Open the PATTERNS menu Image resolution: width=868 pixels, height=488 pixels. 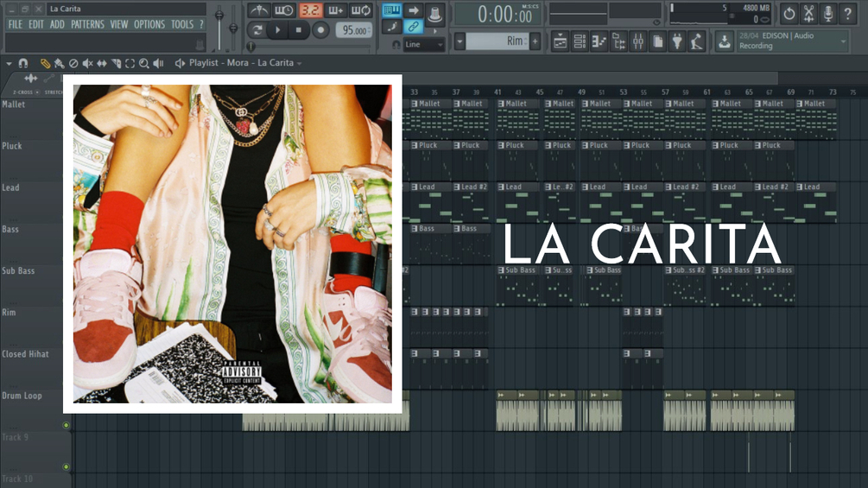pyautogui.click(x=87, y=24)
